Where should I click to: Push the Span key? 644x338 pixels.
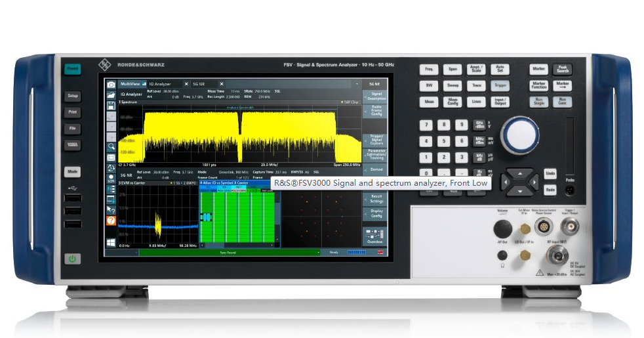tap(453, 69)
